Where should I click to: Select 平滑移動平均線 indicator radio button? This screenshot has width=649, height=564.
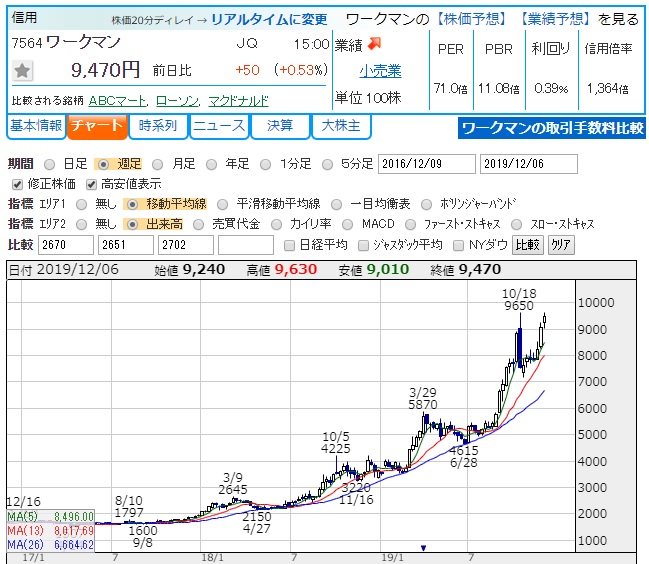[223, 204]
